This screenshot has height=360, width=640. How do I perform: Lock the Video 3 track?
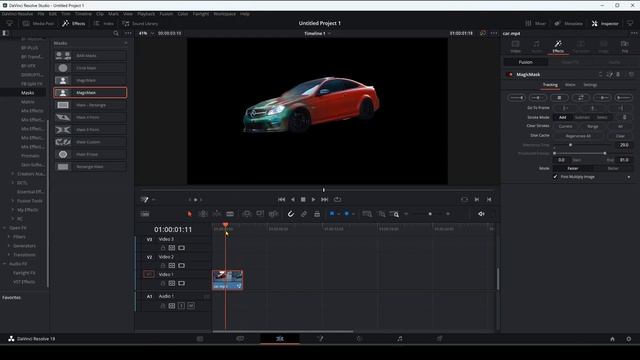point(163,248)
